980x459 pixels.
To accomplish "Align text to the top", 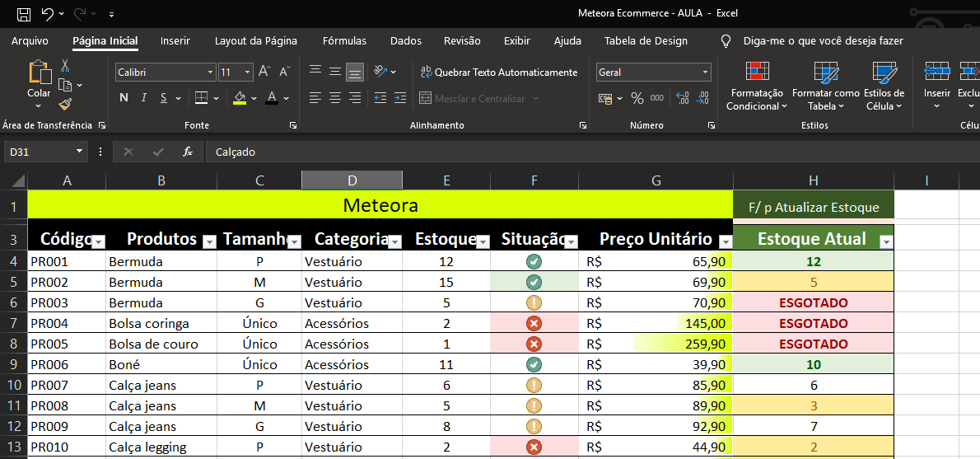I will pos(315,72).
